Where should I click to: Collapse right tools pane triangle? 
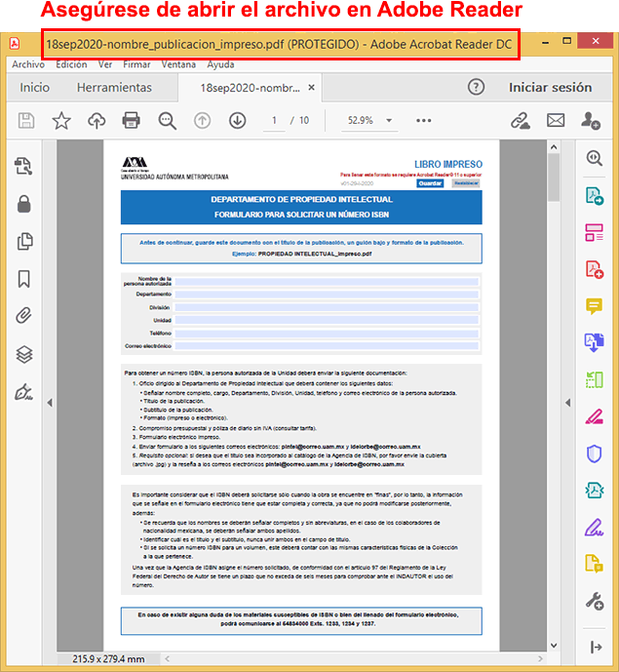pyautogui.click(x=567, y=403)
